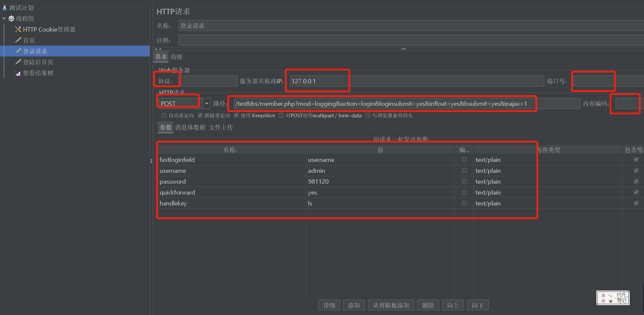Uncheck 使用 KeepAlive checkbox

tap(236, 115)
